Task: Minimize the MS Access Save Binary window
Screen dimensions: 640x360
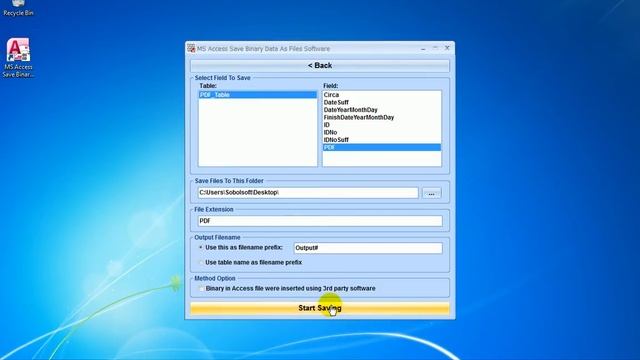Action: pos(423,49)
